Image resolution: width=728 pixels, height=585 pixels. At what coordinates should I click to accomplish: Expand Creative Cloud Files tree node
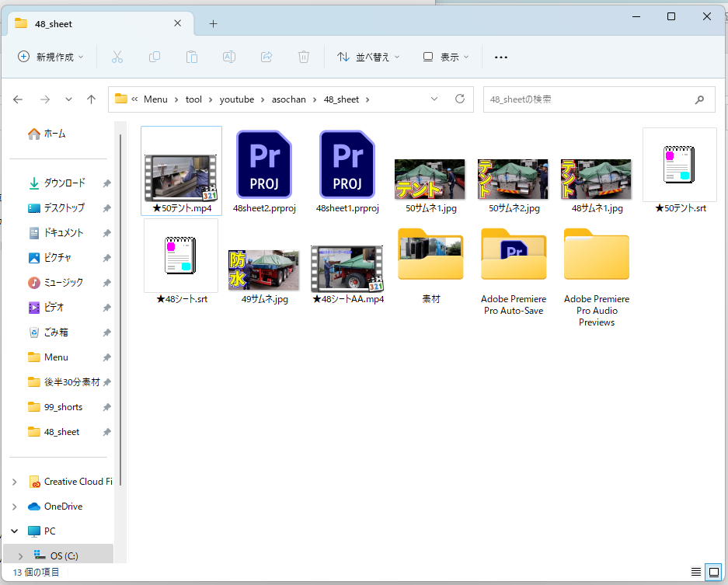click(x=15, y=482)
